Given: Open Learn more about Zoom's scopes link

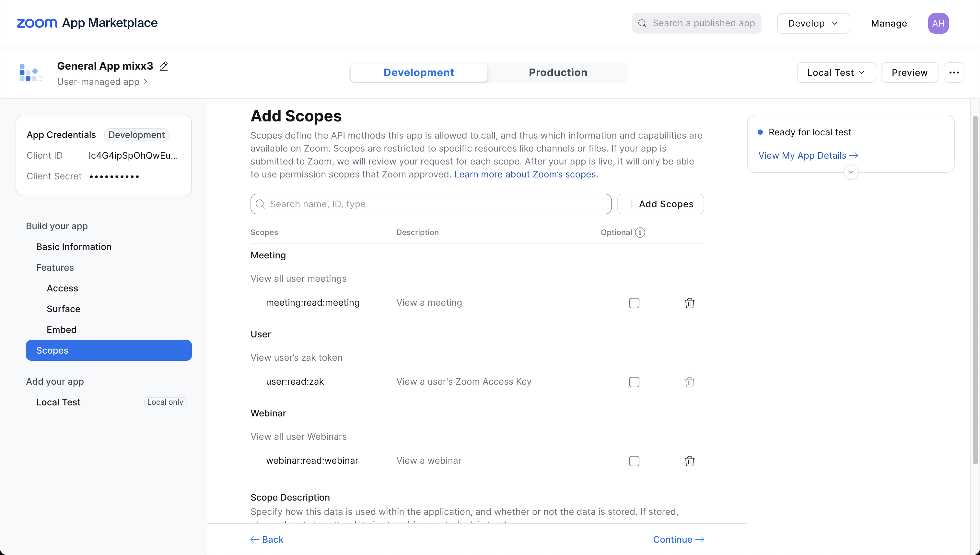Looking at the screenshot, I should coord(525,174).
